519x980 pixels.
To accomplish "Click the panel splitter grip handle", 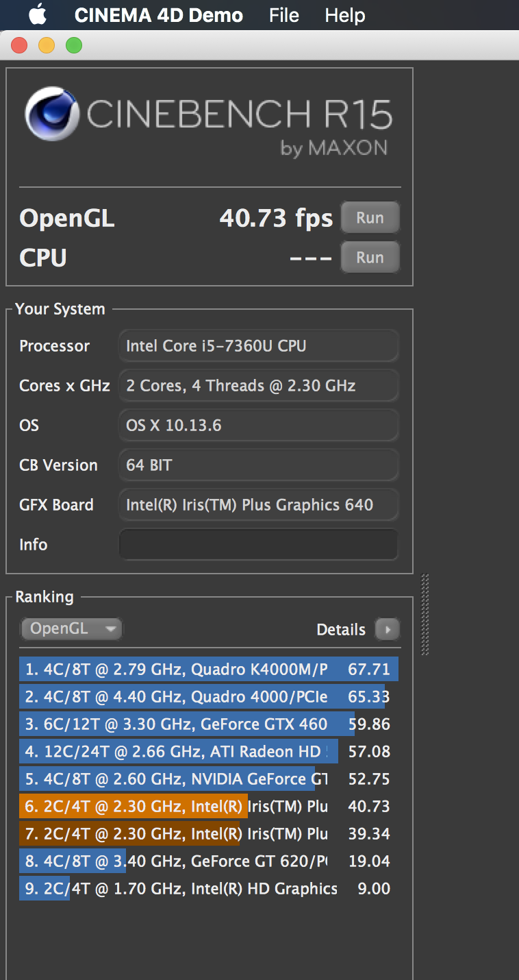I will click(x=425, y=614).
